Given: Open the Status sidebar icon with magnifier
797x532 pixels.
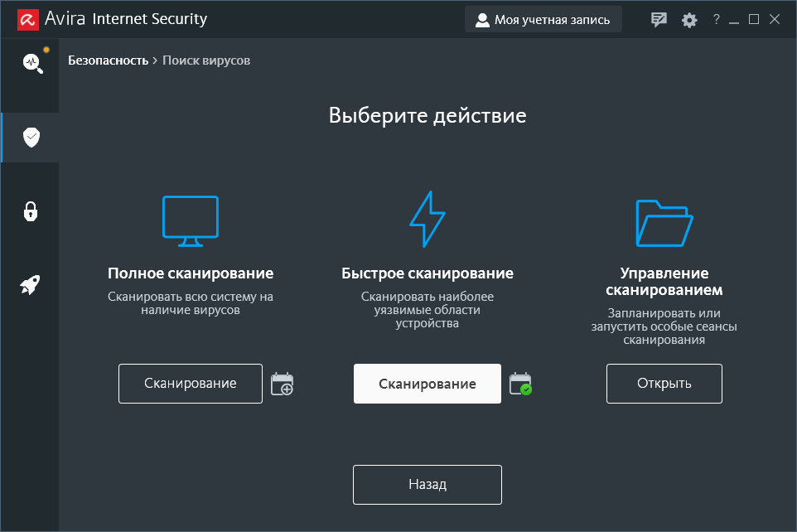Looking at the screenshot, I should (x=31, y=62).
